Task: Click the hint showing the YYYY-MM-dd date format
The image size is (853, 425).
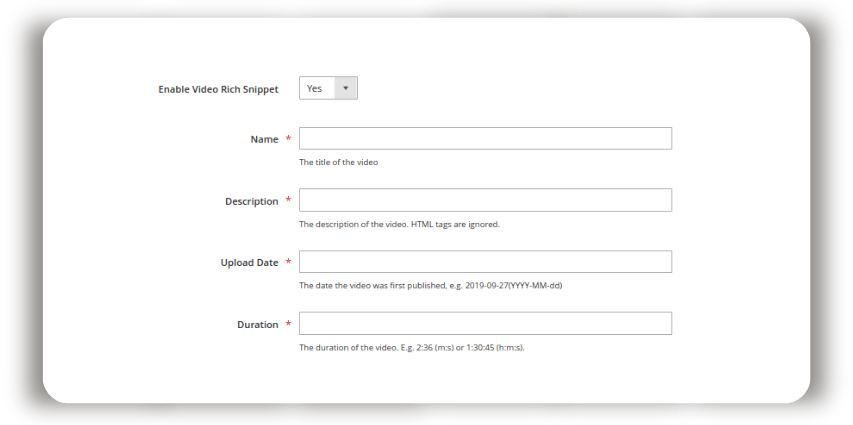Action: coord(430,285)
